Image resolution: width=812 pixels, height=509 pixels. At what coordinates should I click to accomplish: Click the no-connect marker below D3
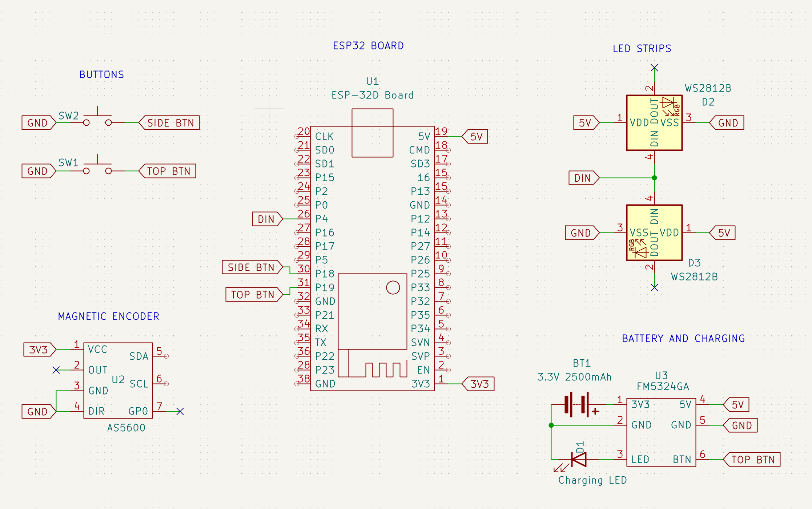(x=655, y=288)
